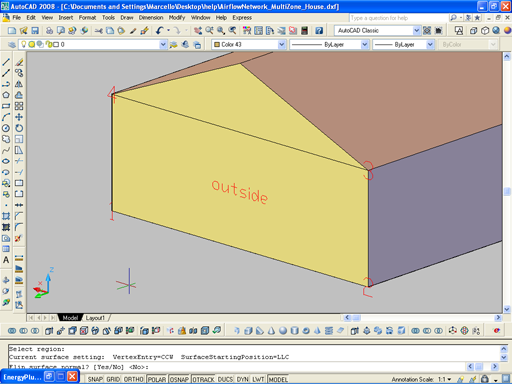Open the File menu
Viewport: 512px width, 384px height.
17,18
